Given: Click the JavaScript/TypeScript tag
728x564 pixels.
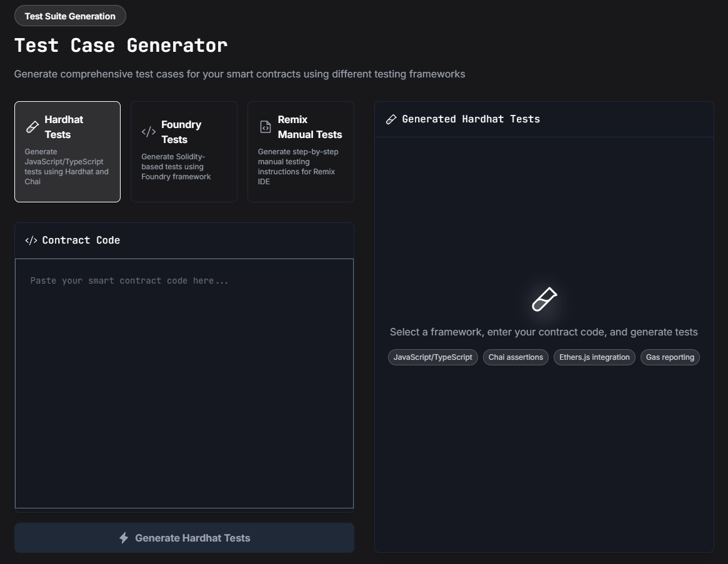Looking at the screenshot, I should click(432, 357).
